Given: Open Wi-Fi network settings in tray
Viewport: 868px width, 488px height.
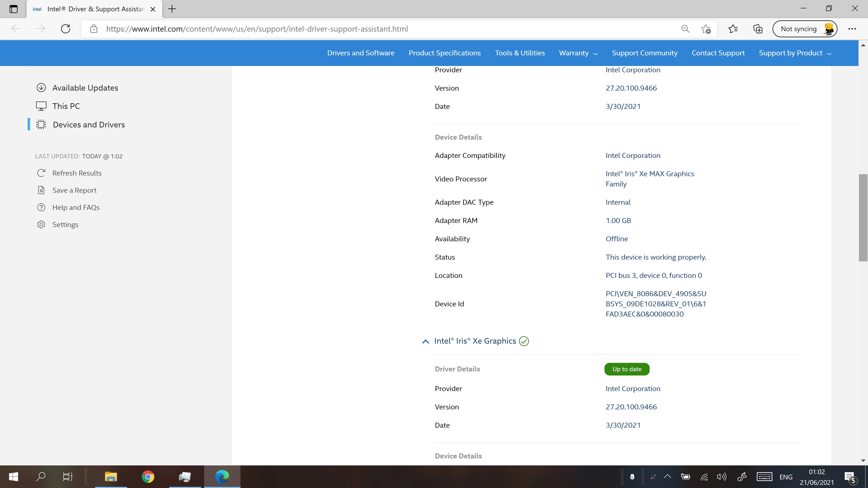Looking at the screenshot, I should click(x=704, y=476).
